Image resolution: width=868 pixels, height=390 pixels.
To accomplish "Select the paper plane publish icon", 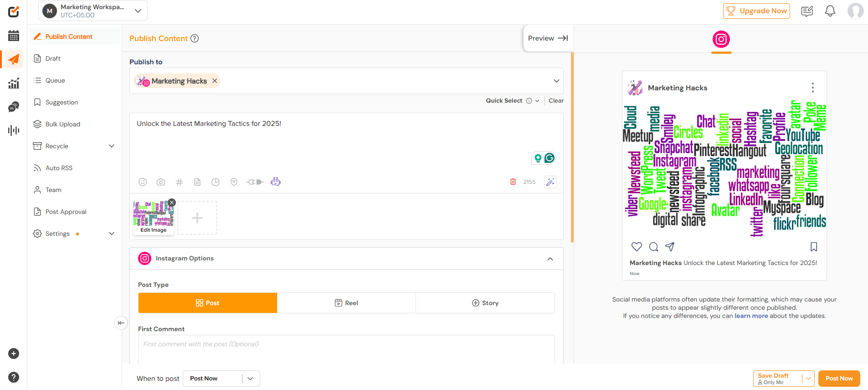I will point(14,59).
